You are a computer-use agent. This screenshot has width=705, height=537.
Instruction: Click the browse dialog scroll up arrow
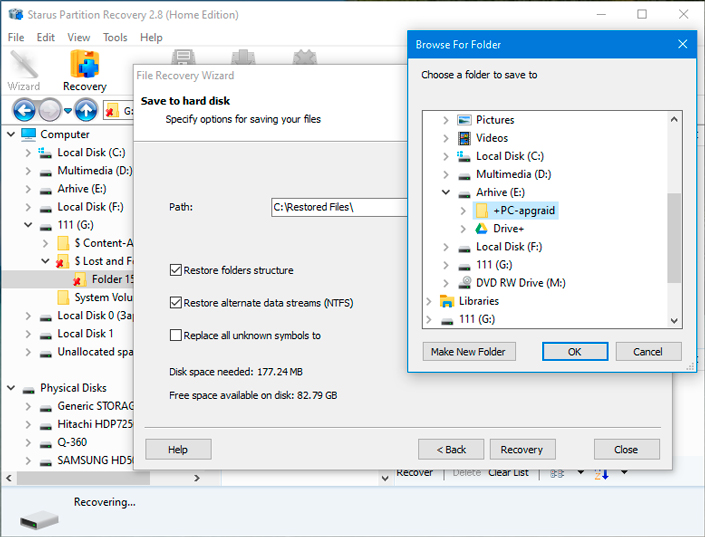tap(674, 120)
